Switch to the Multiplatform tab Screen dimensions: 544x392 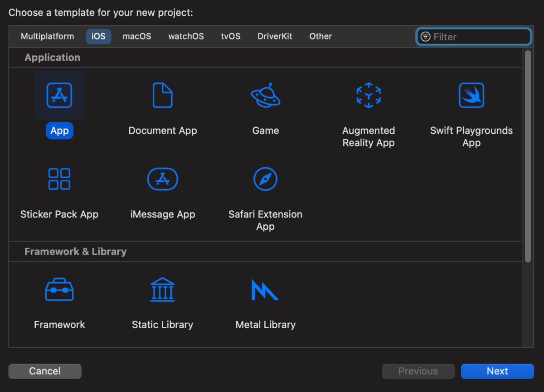(48, 36)
